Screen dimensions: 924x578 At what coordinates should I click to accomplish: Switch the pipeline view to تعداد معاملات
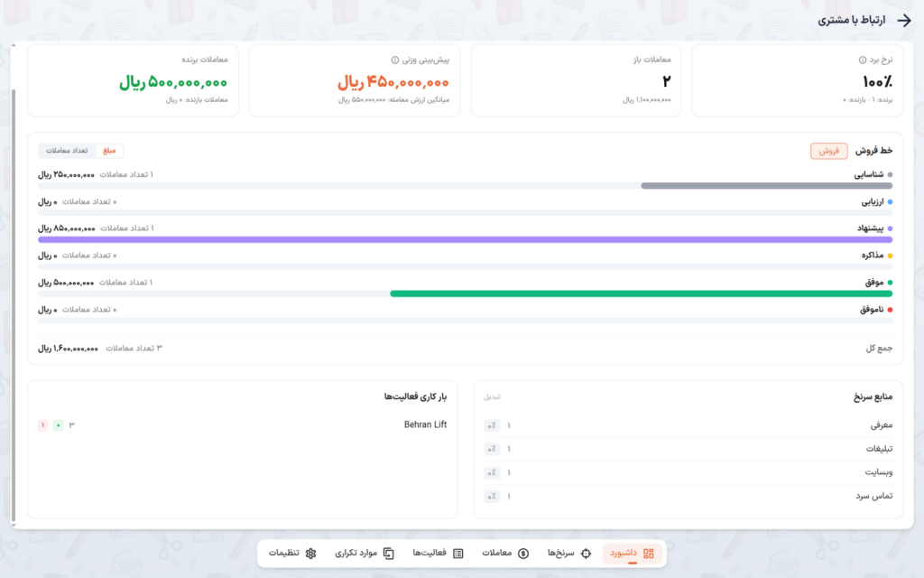67,151
